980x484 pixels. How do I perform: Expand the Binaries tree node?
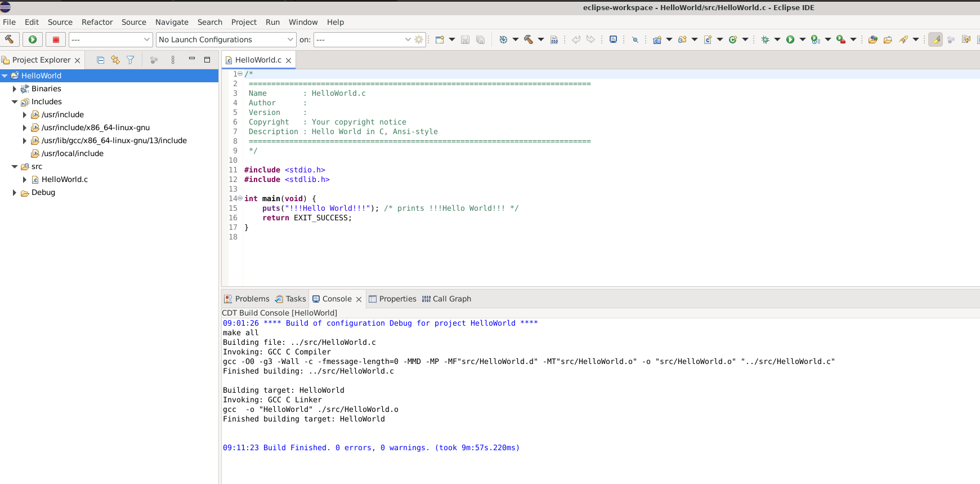point(15,88)
